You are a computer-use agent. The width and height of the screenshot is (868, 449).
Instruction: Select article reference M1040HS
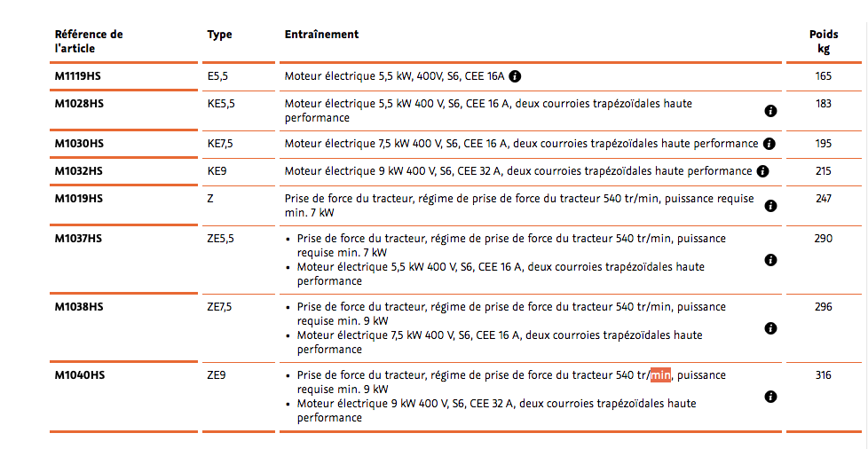tap(79, 375)
